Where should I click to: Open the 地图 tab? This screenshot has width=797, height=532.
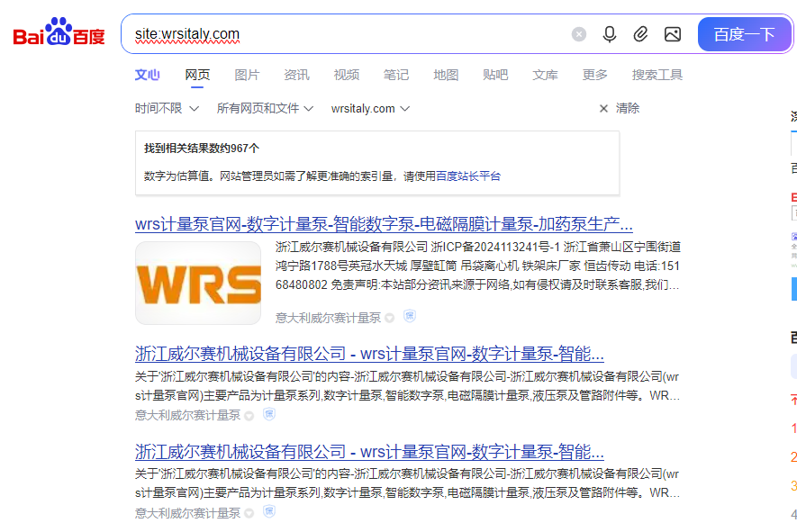coord(446,75)
